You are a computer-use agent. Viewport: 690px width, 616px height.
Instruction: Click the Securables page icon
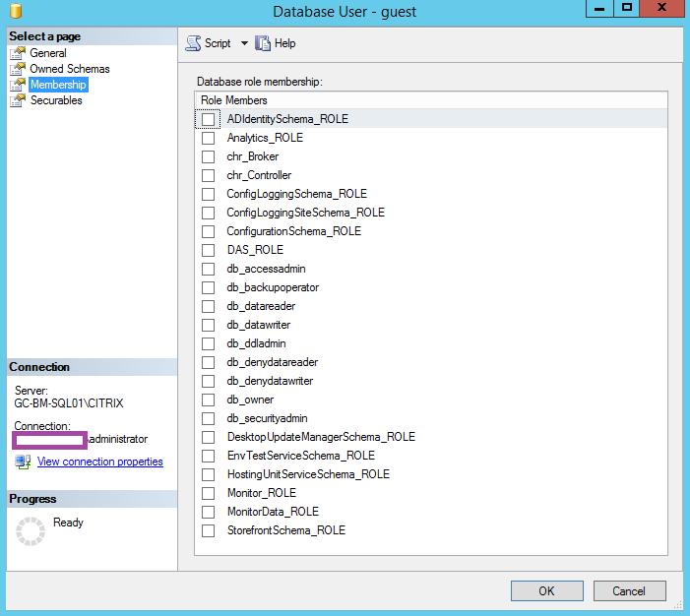[x=18, y=100]
